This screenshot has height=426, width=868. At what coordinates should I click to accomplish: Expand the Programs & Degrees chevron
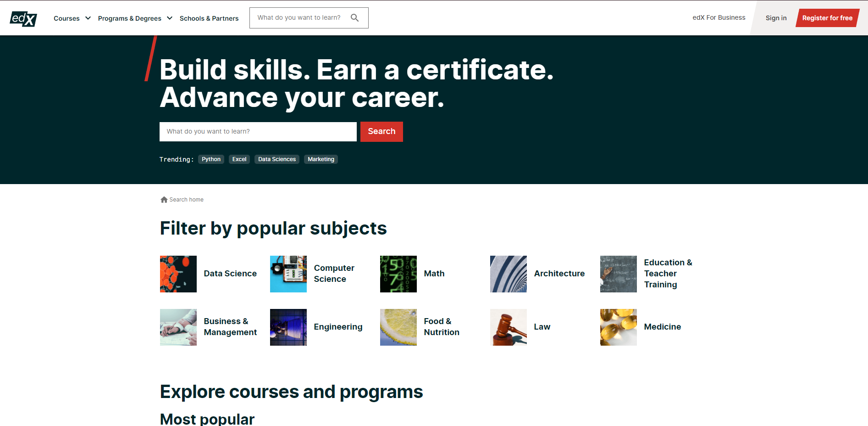[170, 18]
